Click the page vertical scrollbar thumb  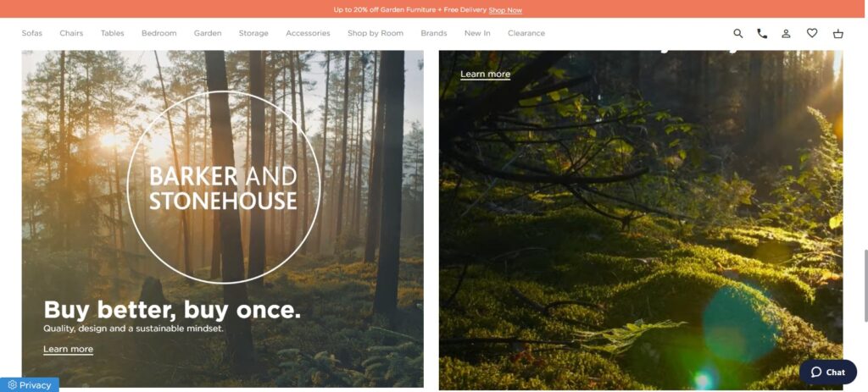865,285
